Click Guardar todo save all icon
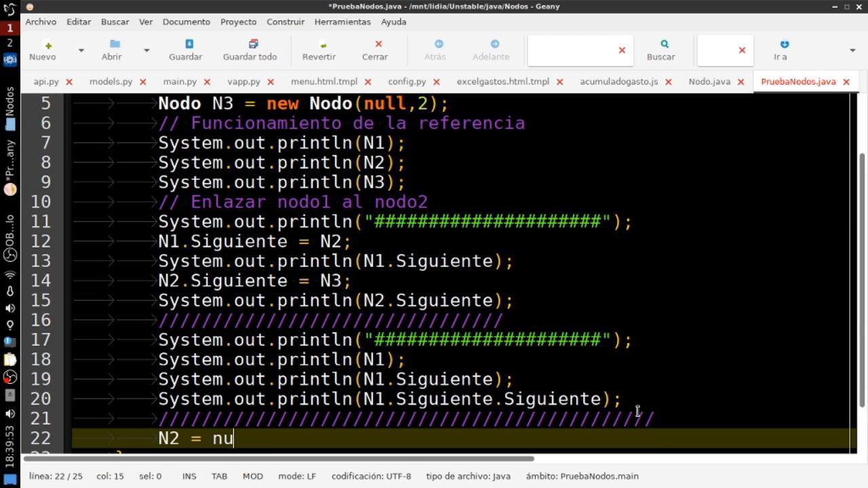Viewport: 868px width, 488px height. tap(253, 44)
